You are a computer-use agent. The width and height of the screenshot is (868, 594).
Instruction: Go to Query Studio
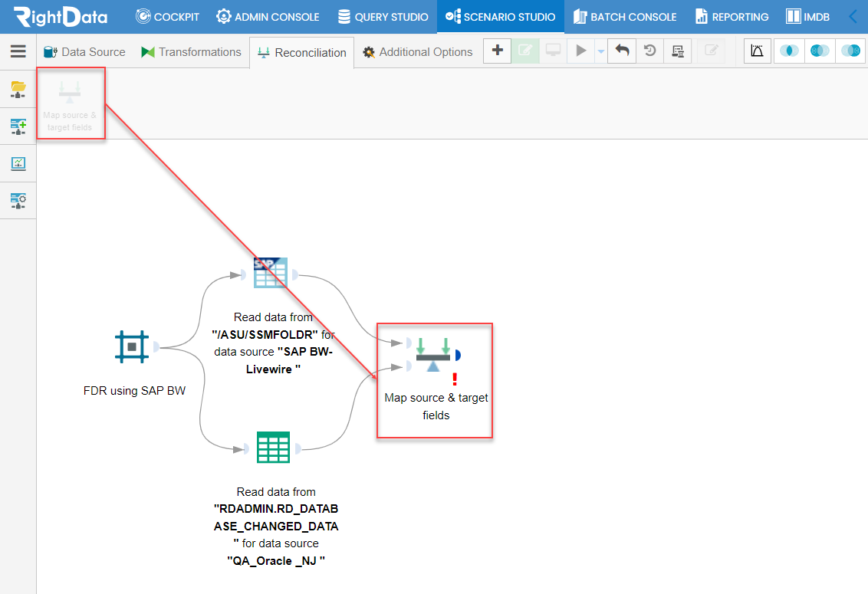(383, 17)
